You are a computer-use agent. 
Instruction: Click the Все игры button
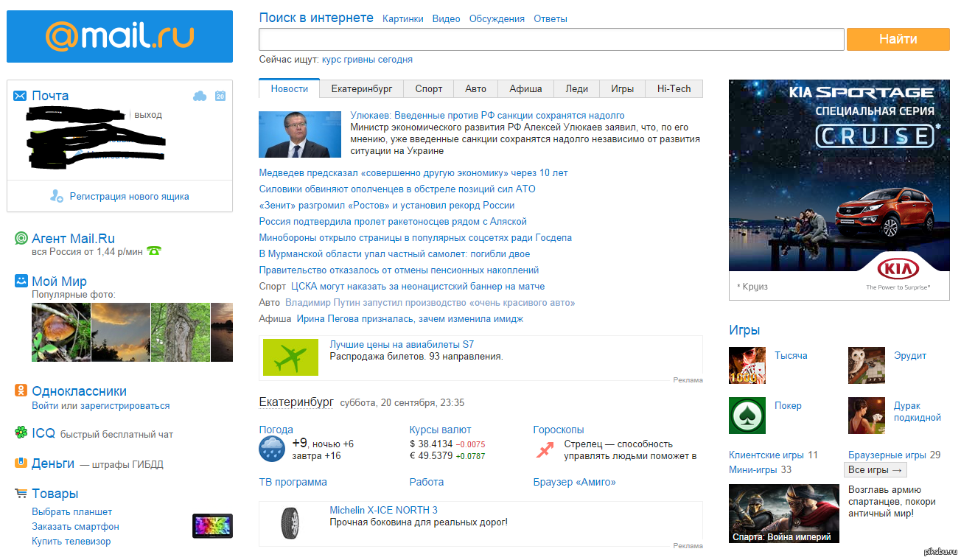click(875, 470)
